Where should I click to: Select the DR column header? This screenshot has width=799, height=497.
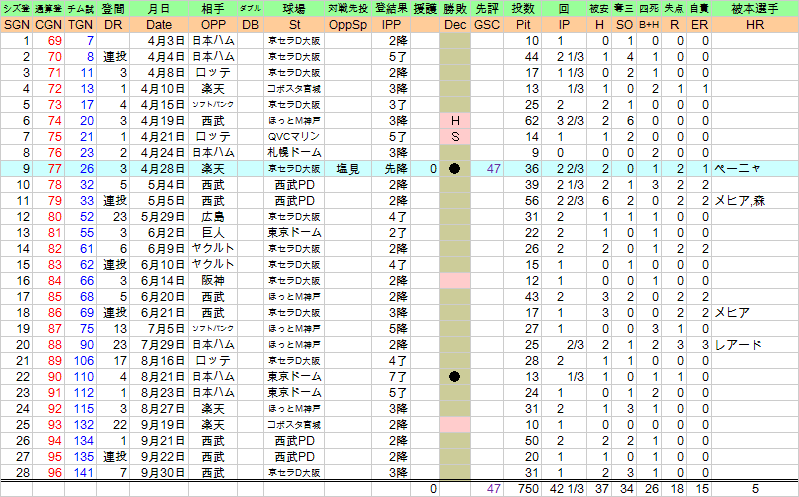113,25
